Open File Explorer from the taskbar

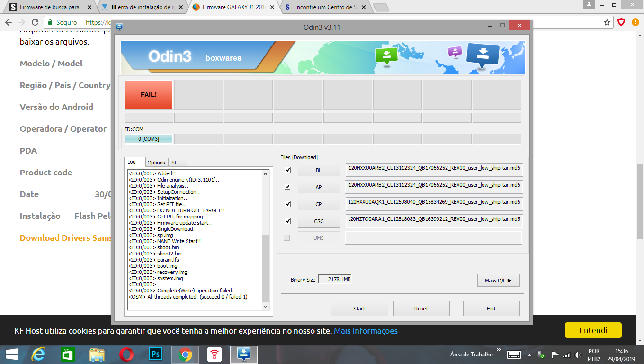tap(97, 355)
